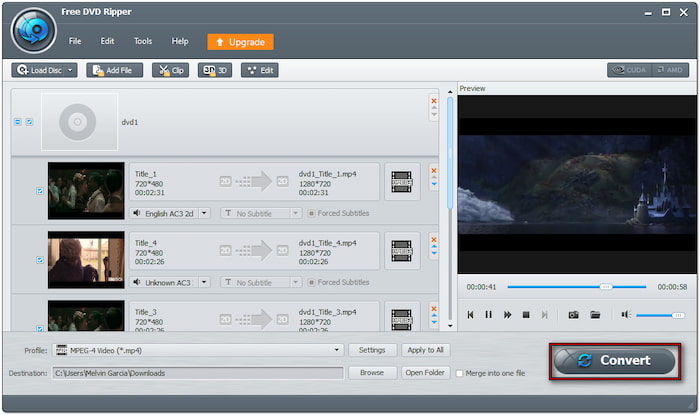Open the Load Disc dropdown arrow
Image resolution: width=700 pixels, height=415 pixels.
click(71, 70)
